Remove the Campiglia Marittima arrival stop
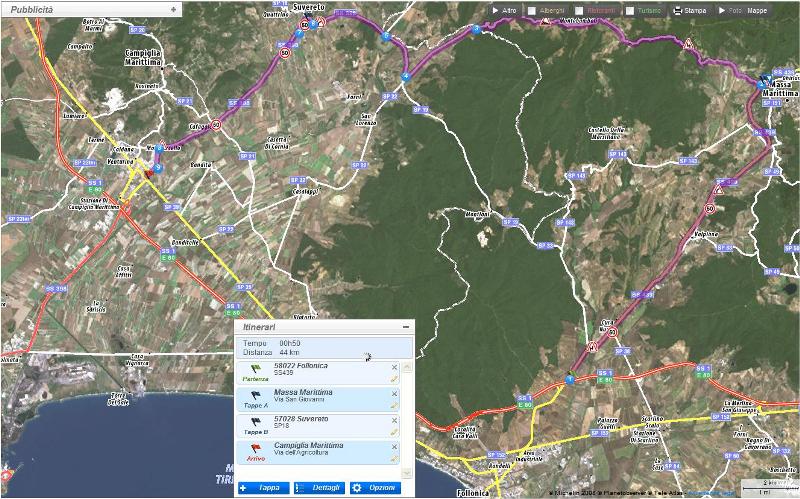 pyautogui.click(x=394, y=446)
